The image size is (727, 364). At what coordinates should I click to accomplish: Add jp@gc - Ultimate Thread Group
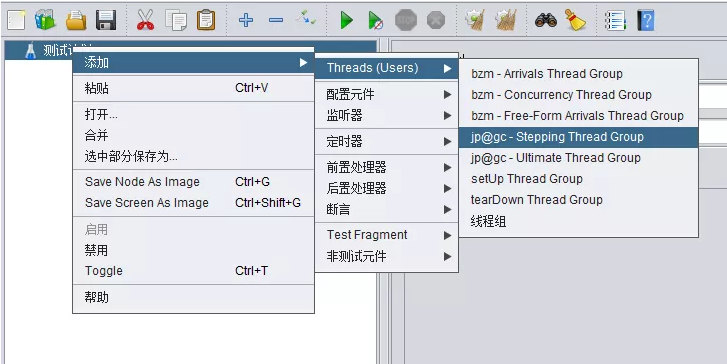point(579,158)
